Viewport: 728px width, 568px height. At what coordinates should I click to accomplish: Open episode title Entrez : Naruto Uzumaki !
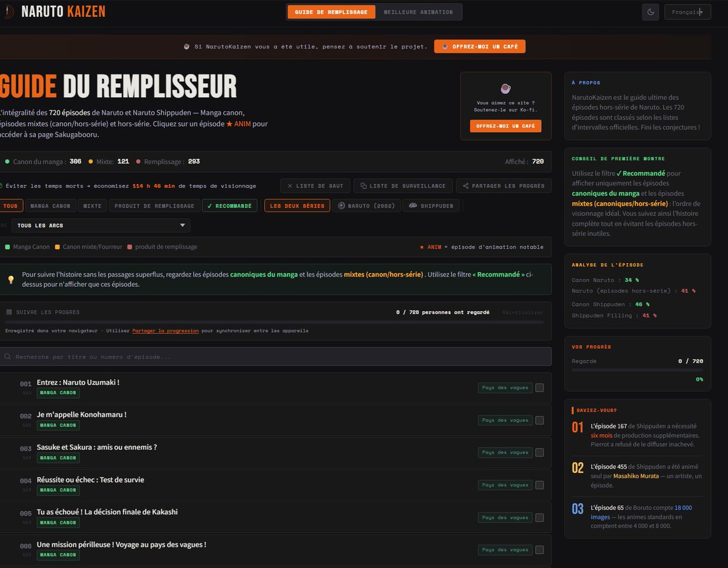coord(78,383)
